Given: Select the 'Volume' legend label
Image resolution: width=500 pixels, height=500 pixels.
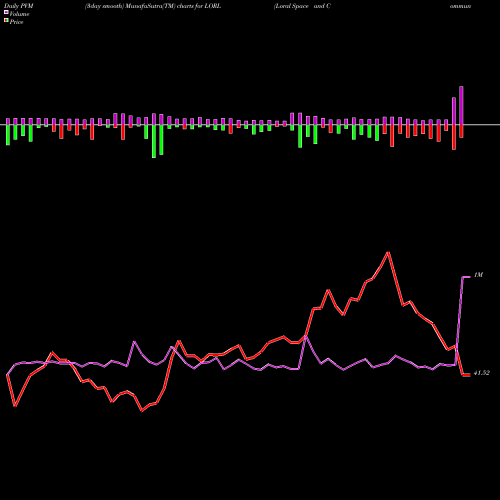Looking at the screenshot, I should (x=19, y=14).
